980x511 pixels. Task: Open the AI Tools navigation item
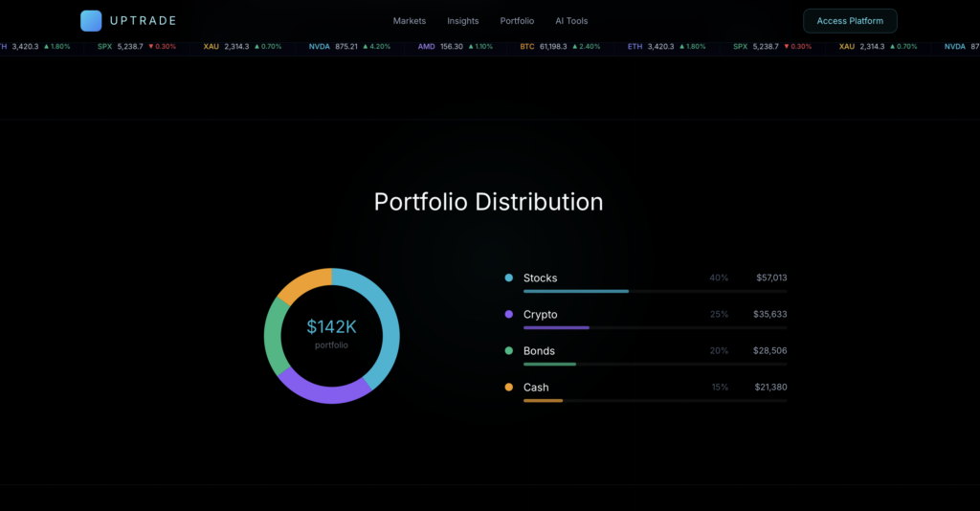tap(571, 21)
